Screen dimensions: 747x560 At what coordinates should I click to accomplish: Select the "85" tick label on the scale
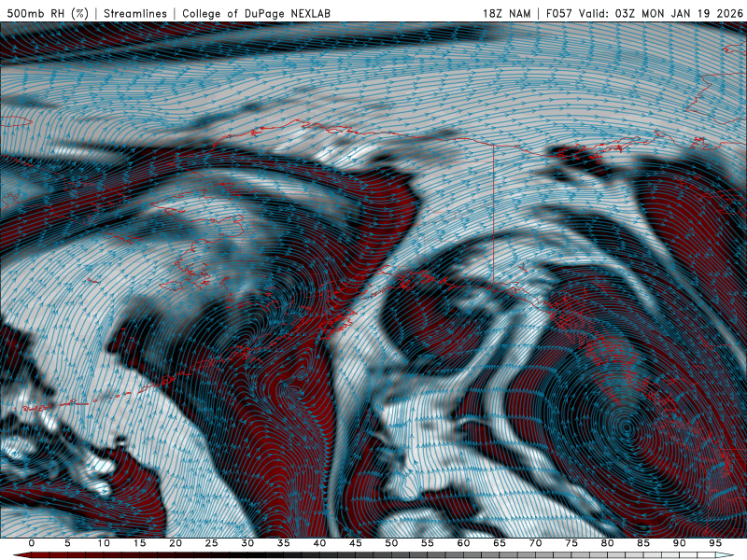(x=643, y=543)
